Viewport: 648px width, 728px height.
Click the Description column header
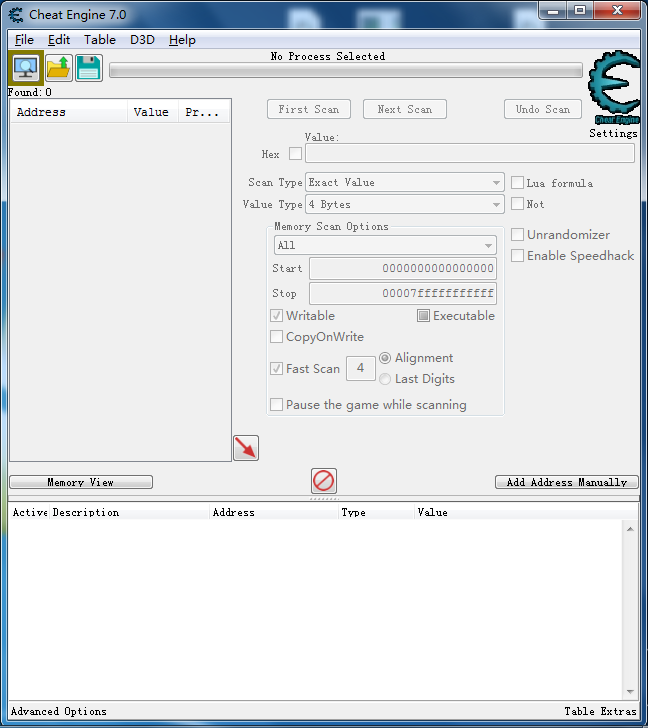click(x=130, y=513)
